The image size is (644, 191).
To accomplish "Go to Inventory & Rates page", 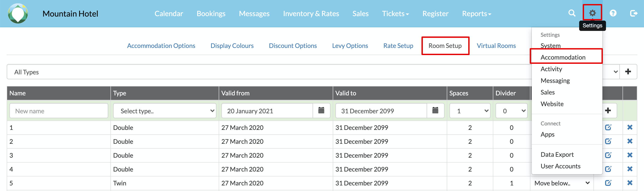I will coord(311,13).
